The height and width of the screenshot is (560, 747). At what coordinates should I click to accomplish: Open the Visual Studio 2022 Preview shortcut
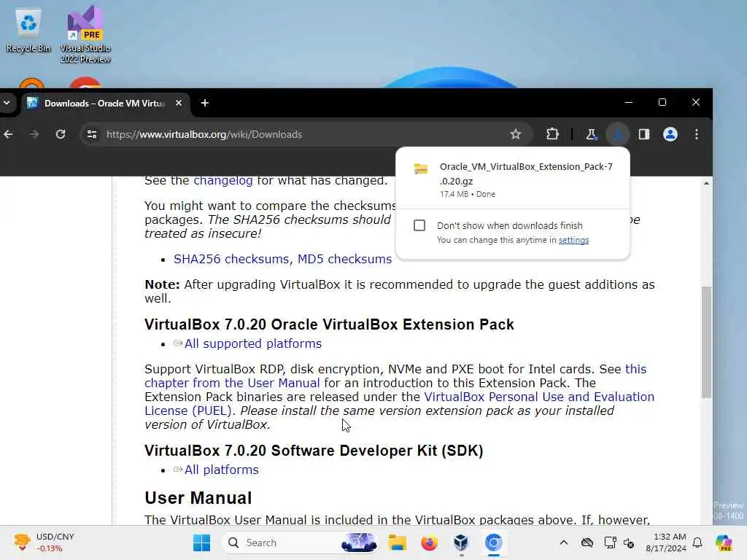[x=85, y=34]
